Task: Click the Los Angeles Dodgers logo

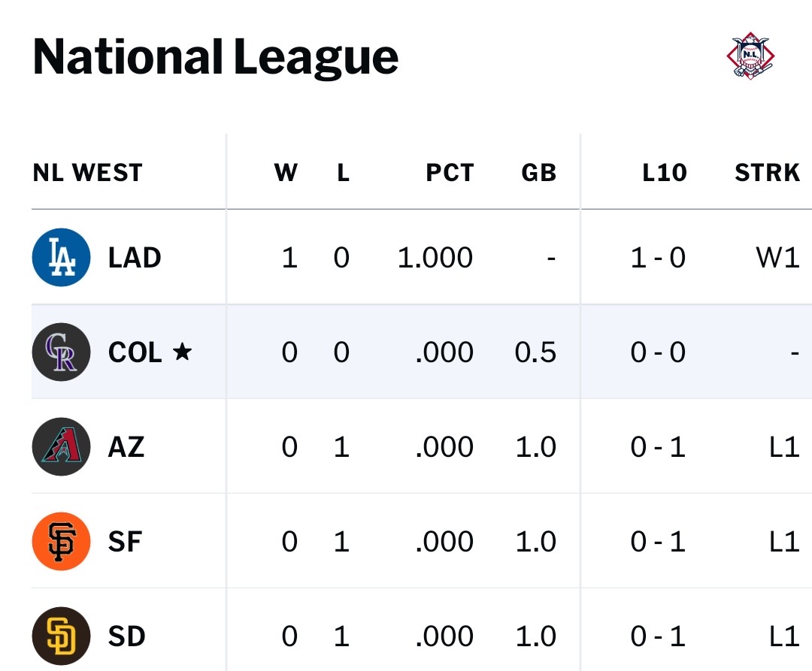Action: pos(61,257)
